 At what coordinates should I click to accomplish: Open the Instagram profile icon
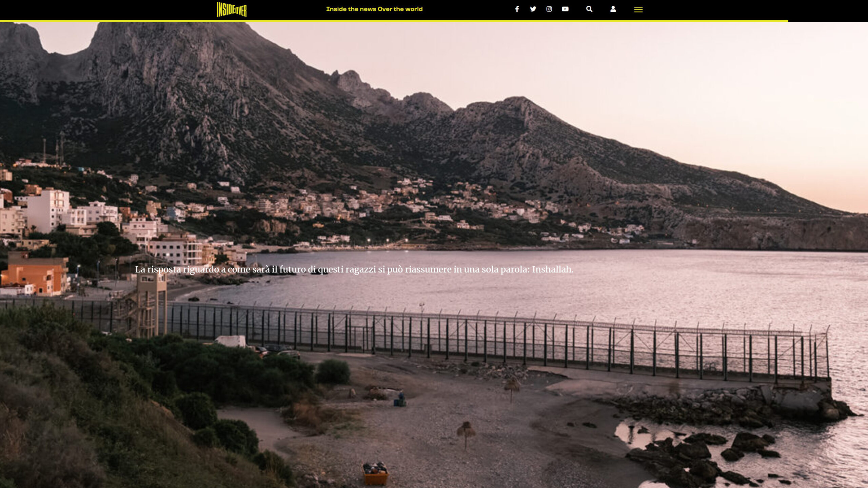(549, 9)
